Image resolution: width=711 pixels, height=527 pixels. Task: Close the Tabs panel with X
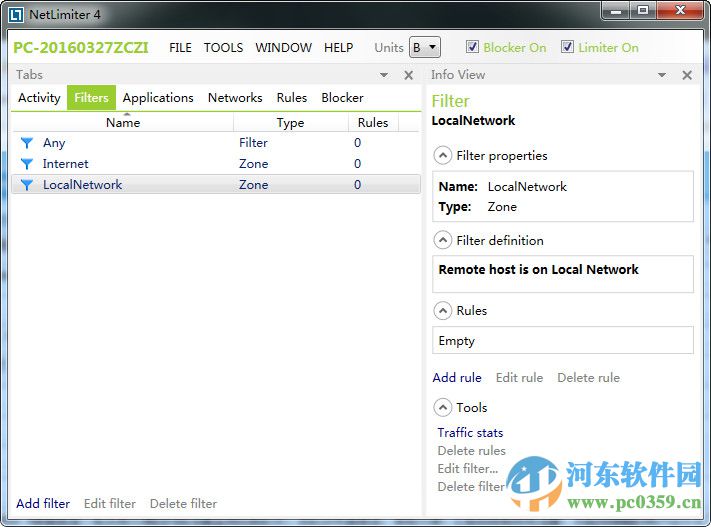click(x=409, y=75)
